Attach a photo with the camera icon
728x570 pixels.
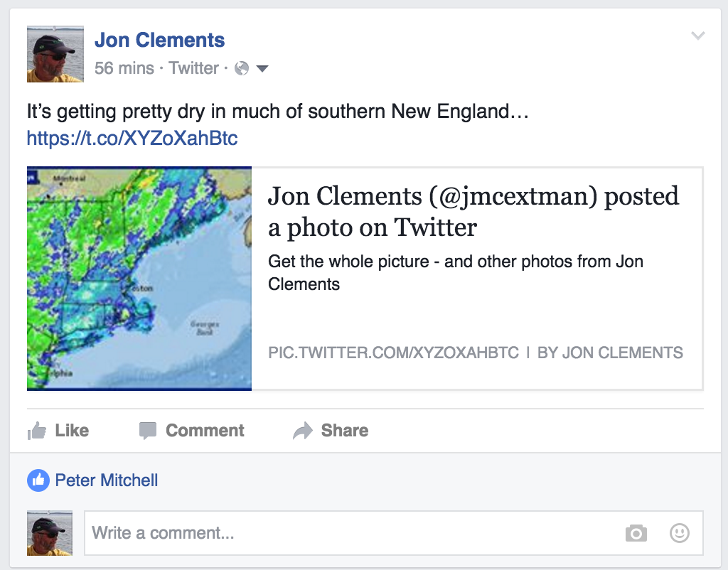tap(636, 533)
